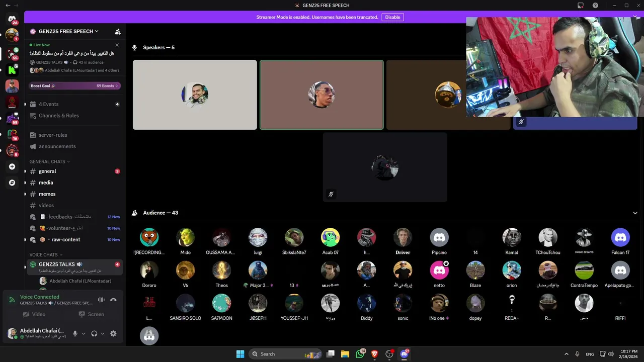644x362 pixels.
Task: Open the general text channel
Action: [75, 171]
